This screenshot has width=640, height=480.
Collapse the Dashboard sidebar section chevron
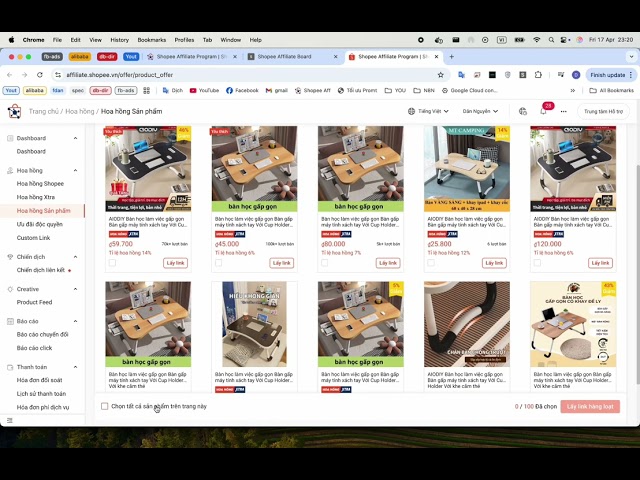(x=76, y=138)
